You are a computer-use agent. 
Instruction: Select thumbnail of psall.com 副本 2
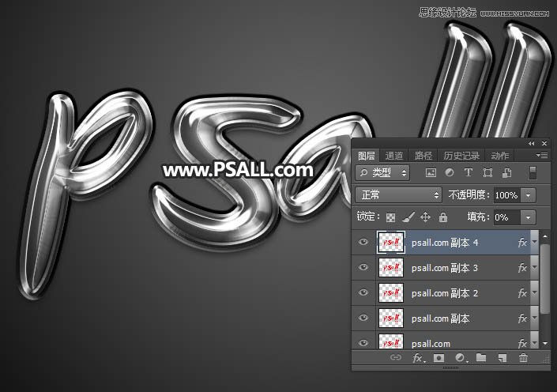(391, 293)
